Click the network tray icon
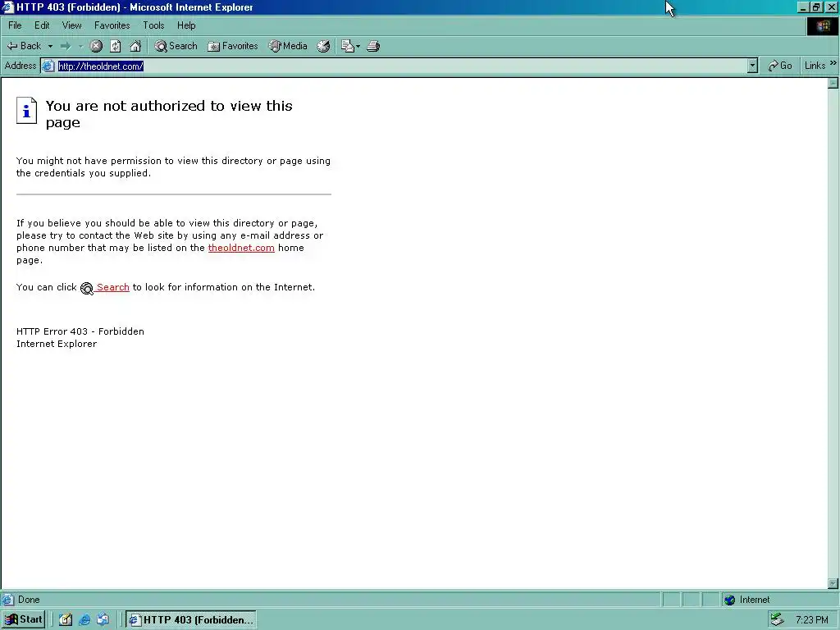 click(777, 620)
